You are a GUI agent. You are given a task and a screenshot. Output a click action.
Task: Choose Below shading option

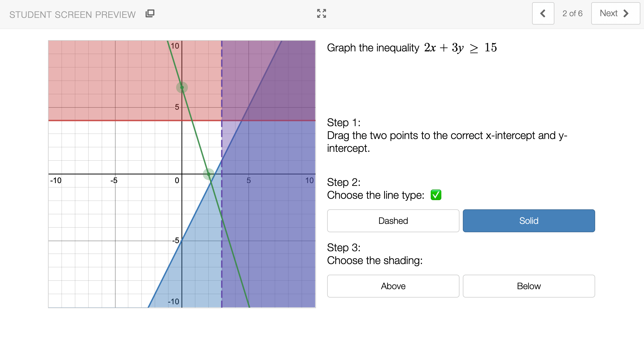[x=529, y=286]
